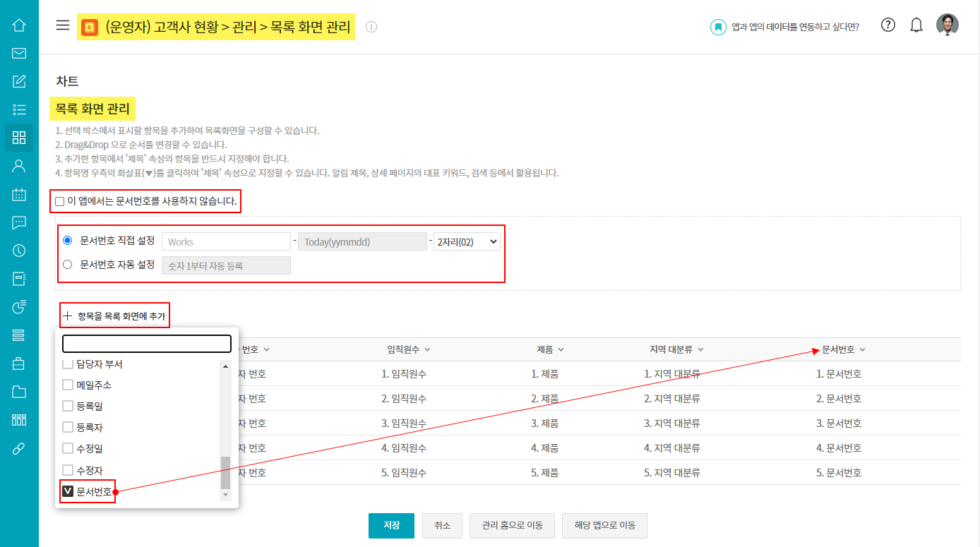Screen dimensions: 980x547
Task: Click the contacts person icon in sidebar
Action: pyautogui.click(x=19, y=166)
